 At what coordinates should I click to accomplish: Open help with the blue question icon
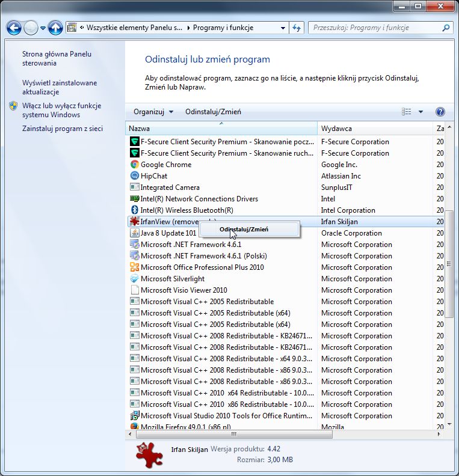coord(440,112)
